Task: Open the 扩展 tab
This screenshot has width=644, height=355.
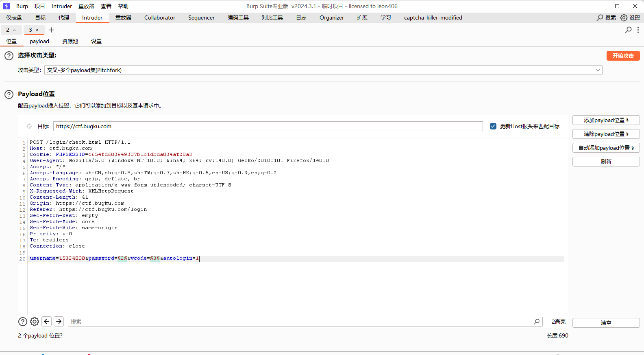Action: [362, 18]
